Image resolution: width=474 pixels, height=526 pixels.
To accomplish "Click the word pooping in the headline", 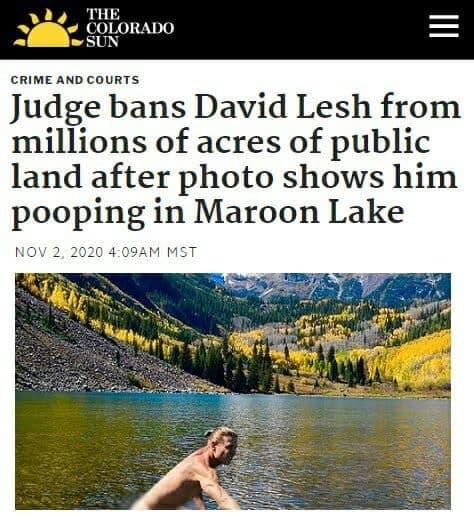I will tap(78, 215).
